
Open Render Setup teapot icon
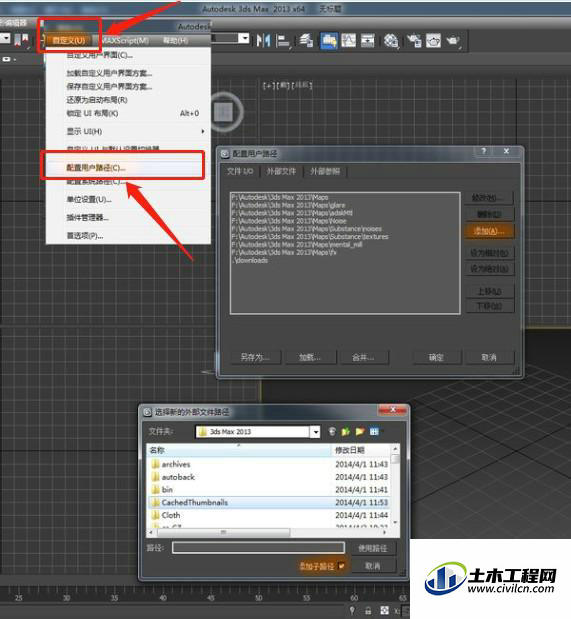[x=414, y=40]
